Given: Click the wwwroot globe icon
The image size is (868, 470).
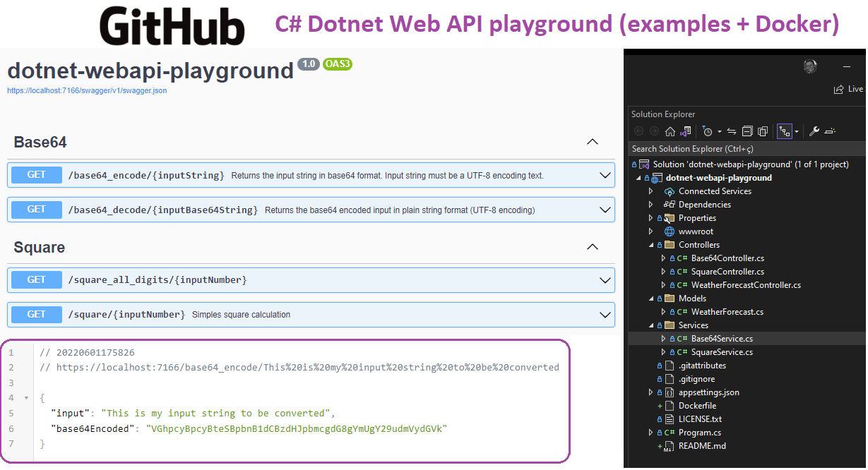Looking at the screenshot, I should [x=670, y=231].
